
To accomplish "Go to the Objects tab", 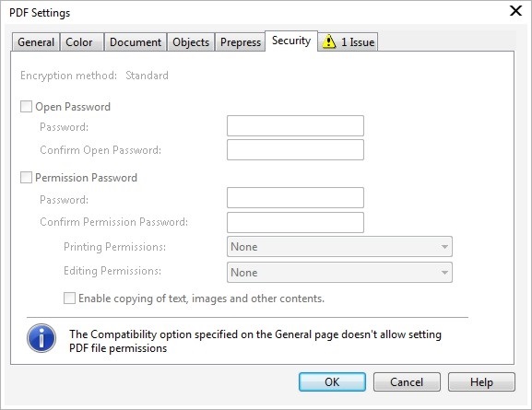I will [191, 42].
